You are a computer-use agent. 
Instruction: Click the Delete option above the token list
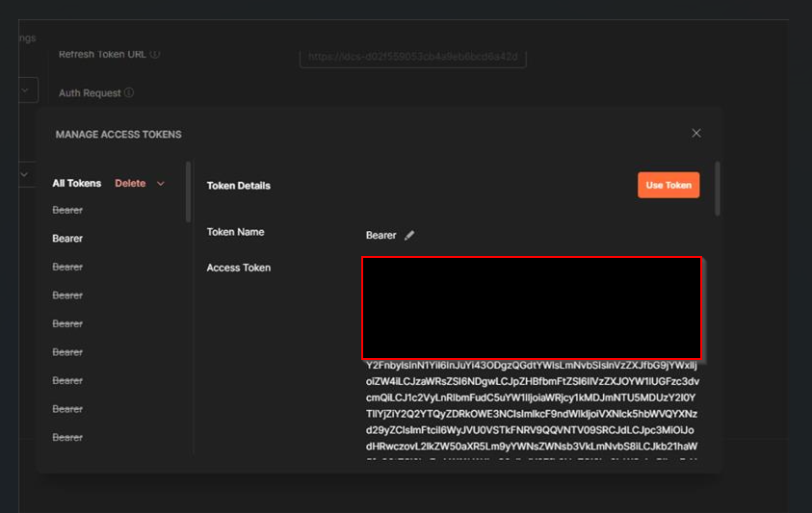click(x=130, y=183)
